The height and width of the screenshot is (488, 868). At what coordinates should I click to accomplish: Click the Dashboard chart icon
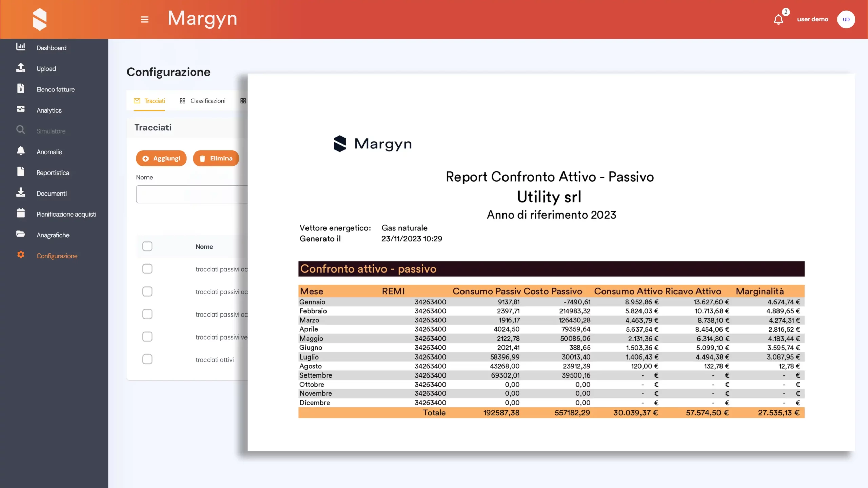click(21, 47)
